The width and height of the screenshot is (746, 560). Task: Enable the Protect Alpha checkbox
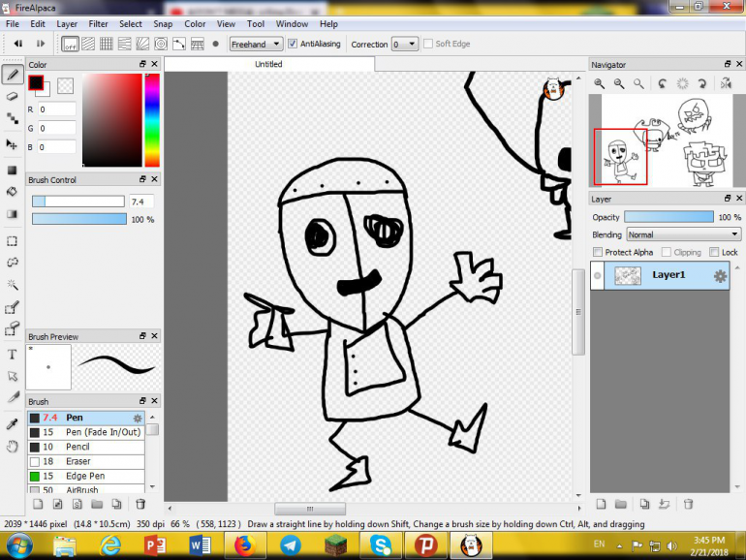click(598, 253)
